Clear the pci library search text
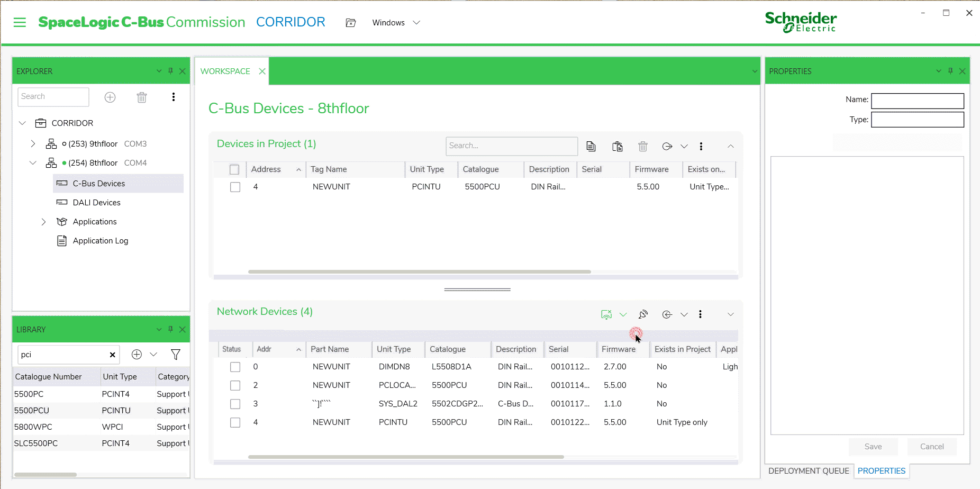This screenshot has height=489, width=980. point(112,355)
